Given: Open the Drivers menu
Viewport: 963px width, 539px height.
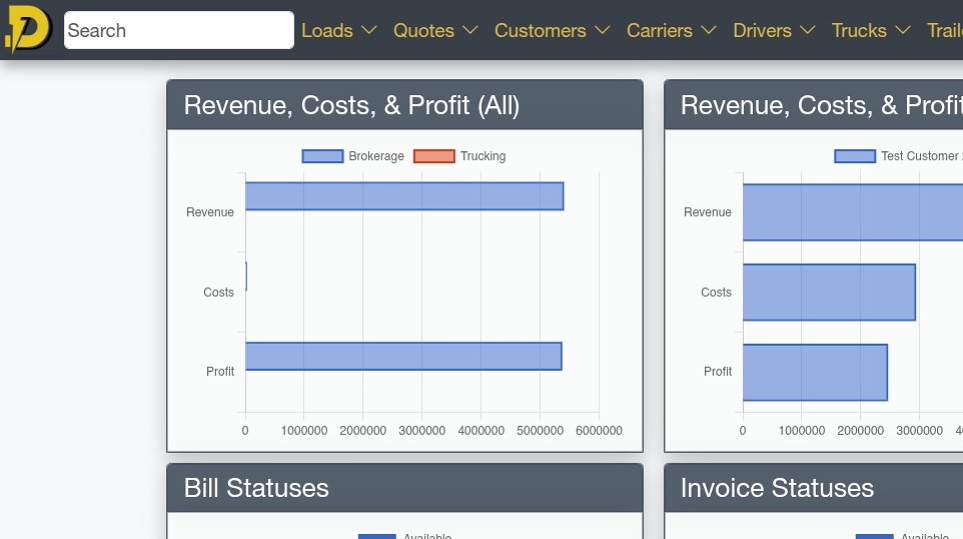Looking at the screenshot, I should click(774, 30).
